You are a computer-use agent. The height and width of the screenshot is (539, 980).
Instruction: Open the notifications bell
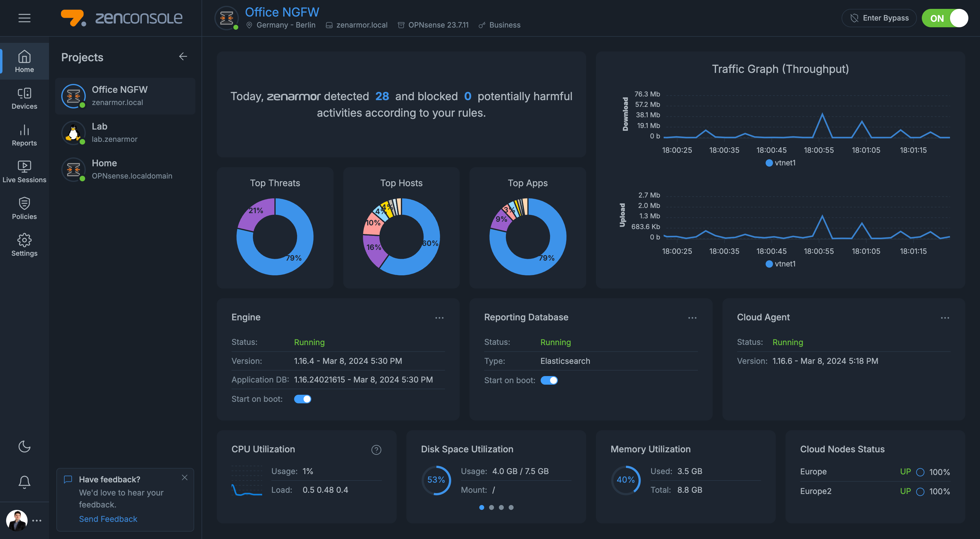[24, 482]
